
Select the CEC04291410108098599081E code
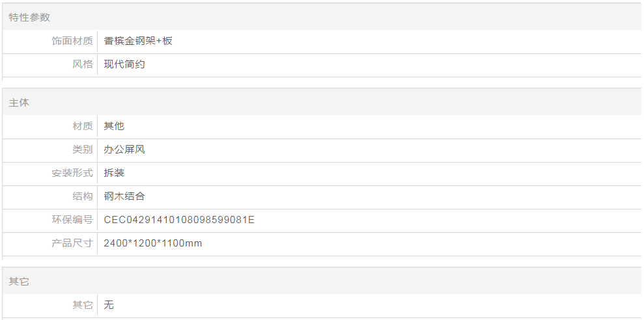pyautogui.click(x=179, y=220)
